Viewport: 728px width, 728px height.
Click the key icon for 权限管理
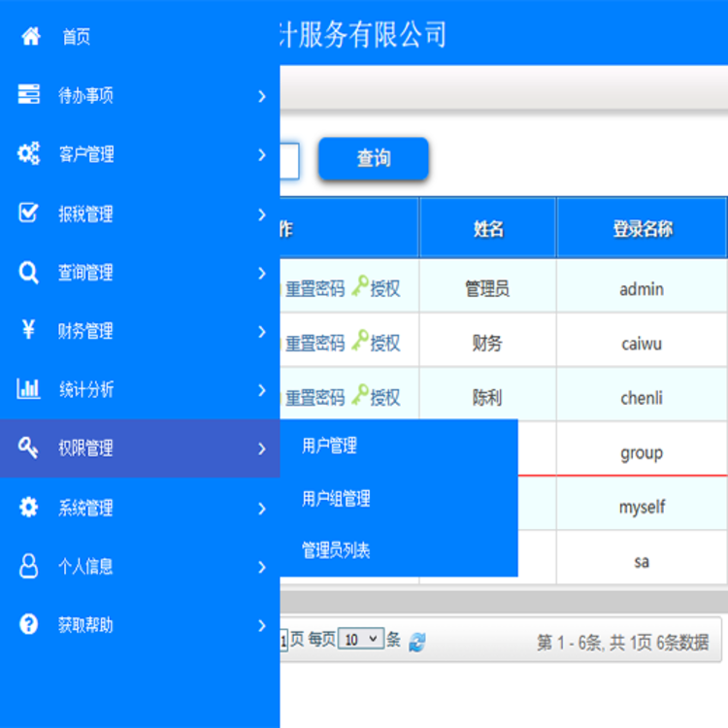pyautogui.click(x=29, y=447)
